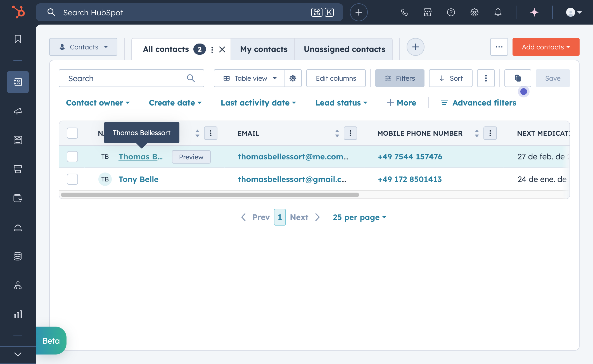Click the Edit columns button
Image resolution: width=593 pixels, height=364 pixels.
point(336,78)
